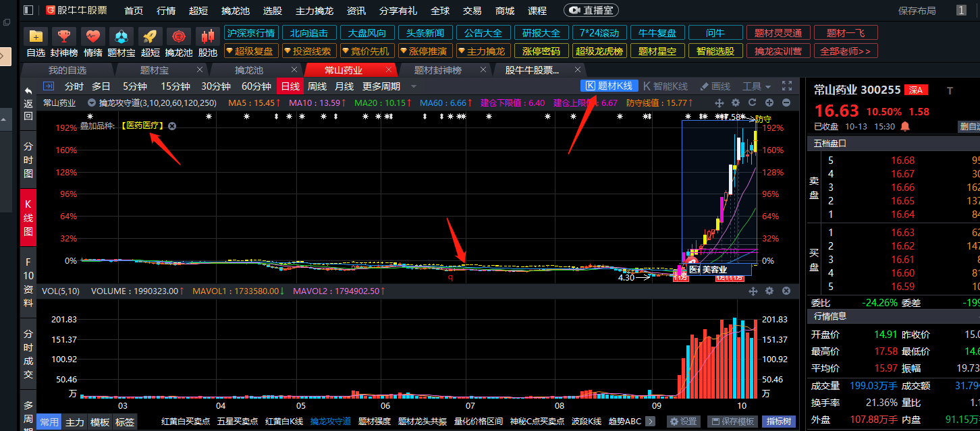980x431 pixels.
Task: Click the 保存布局 link
Action: click(x=917, y=11)
